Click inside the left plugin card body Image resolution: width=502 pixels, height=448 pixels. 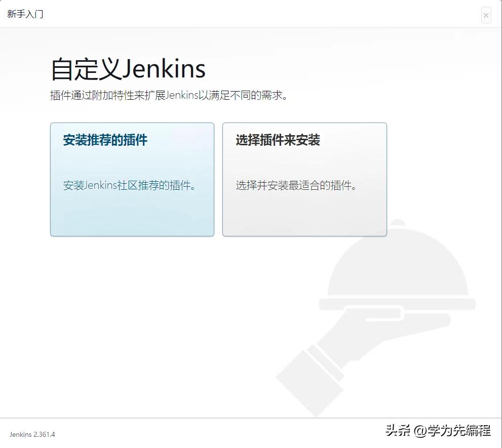tap(132, 213)
